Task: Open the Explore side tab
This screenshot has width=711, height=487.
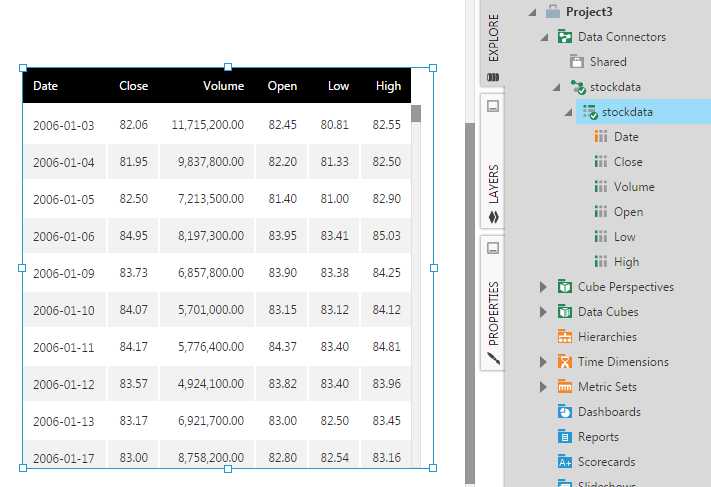Action: (494, 46)
